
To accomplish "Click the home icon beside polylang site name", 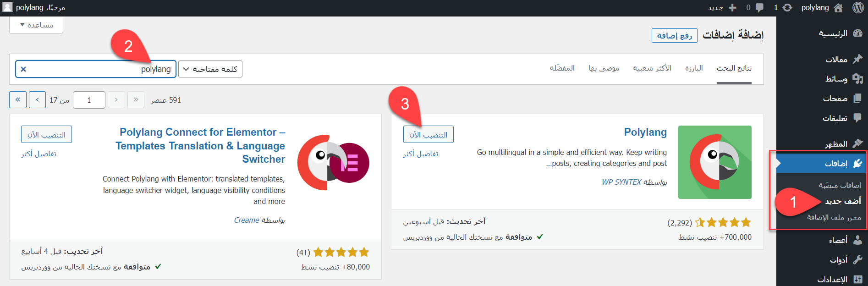I will pos(838,7).
